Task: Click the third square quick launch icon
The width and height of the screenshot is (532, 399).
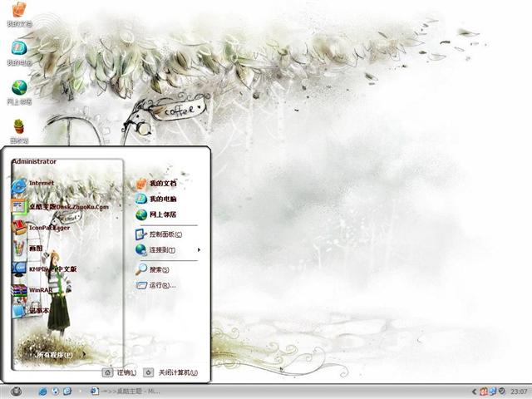Action: tap(67, 392)
